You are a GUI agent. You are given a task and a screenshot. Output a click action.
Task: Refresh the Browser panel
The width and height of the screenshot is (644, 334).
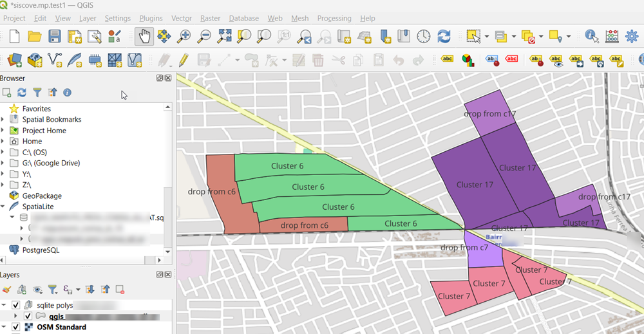tap(22, 93)
